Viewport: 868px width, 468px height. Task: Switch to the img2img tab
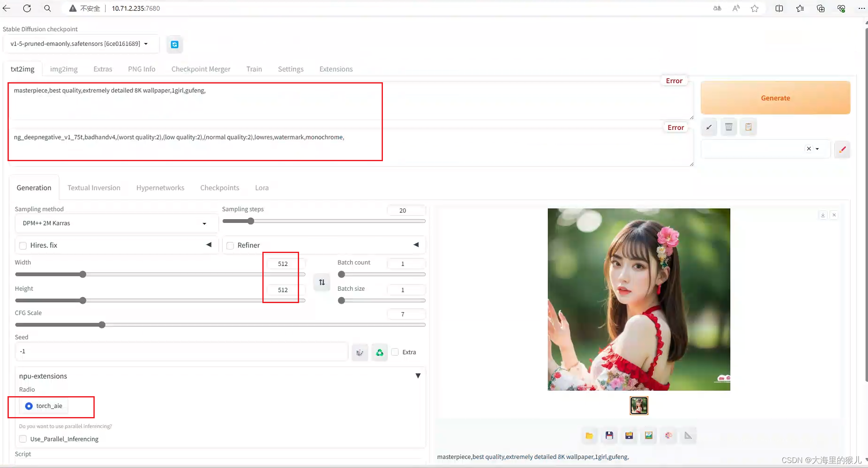point(64,68)
